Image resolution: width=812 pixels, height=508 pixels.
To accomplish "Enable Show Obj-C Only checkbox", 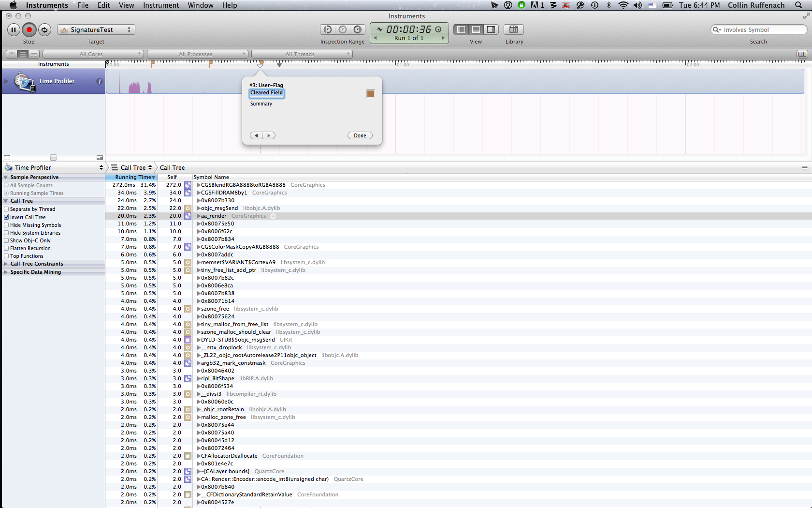I will (6, 240).
